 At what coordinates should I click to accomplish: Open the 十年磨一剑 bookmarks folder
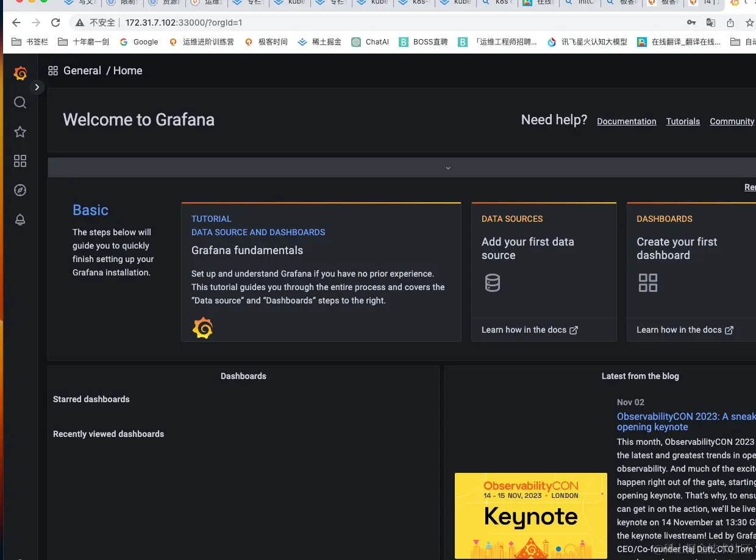[x=83, y=42]
